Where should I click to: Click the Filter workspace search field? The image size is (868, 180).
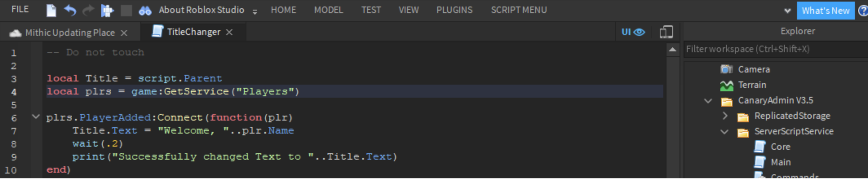[x=775, y=49]
